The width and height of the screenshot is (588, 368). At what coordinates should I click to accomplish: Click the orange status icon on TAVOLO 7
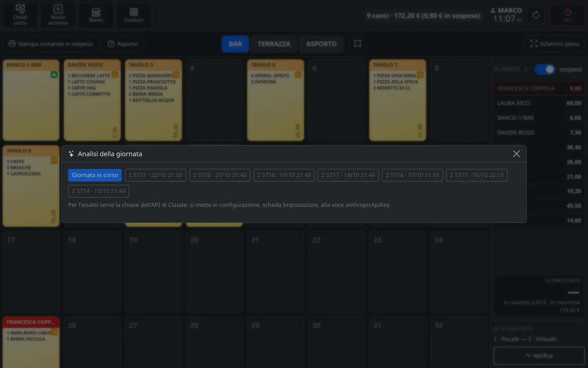[420, 75]
